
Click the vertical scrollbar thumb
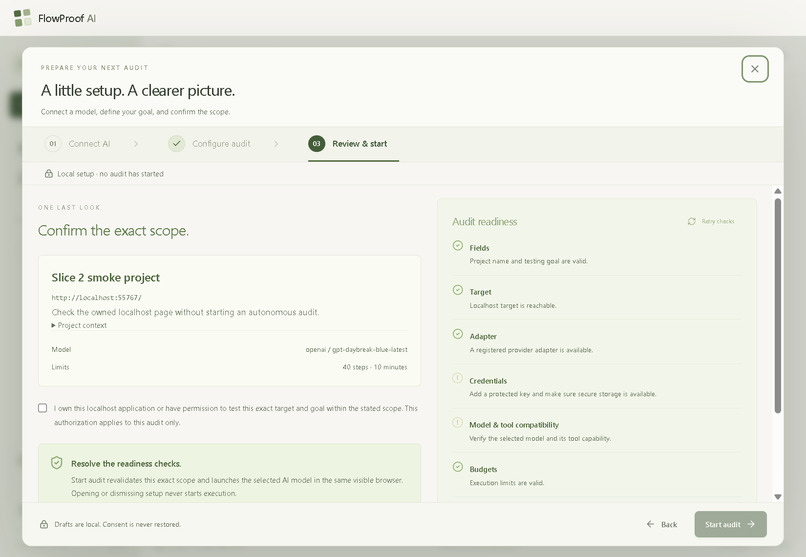778,306
